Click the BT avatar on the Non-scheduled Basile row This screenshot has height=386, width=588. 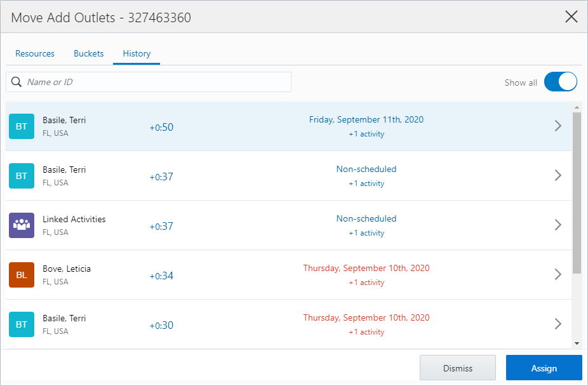point(20,176)
